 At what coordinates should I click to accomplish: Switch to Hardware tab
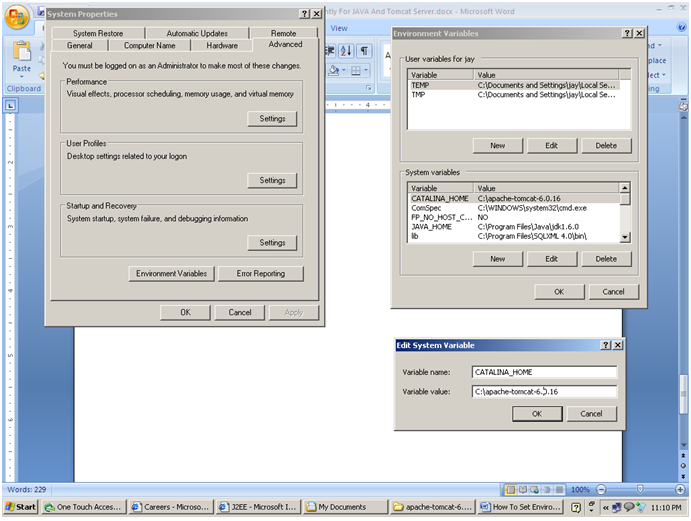pyautogui.click(x=222, y=45)
